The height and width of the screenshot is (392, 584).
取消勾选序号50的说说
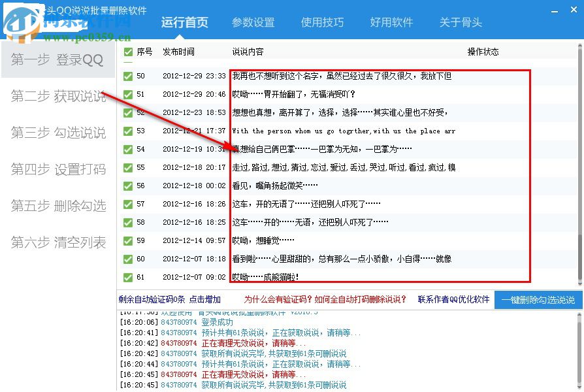[x=128, y=75]
